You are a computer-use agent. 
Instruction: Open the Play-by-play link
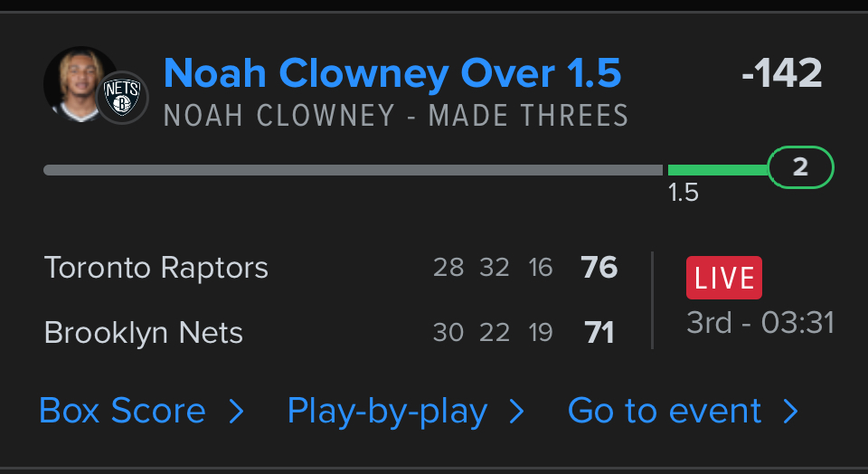[x=387, y=412]
